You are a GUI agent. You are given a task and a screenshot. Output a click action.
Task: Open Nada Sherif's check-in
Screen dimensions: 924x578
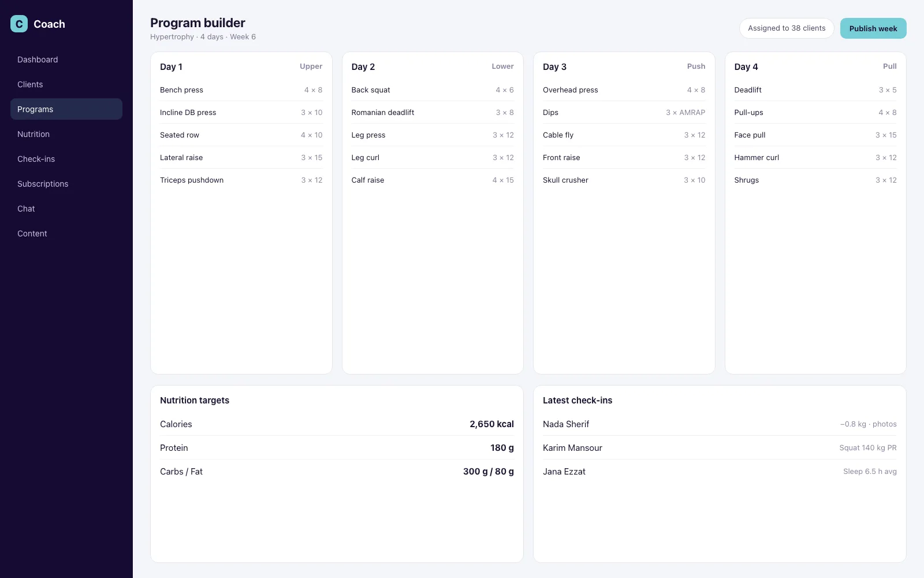[720, 424]
